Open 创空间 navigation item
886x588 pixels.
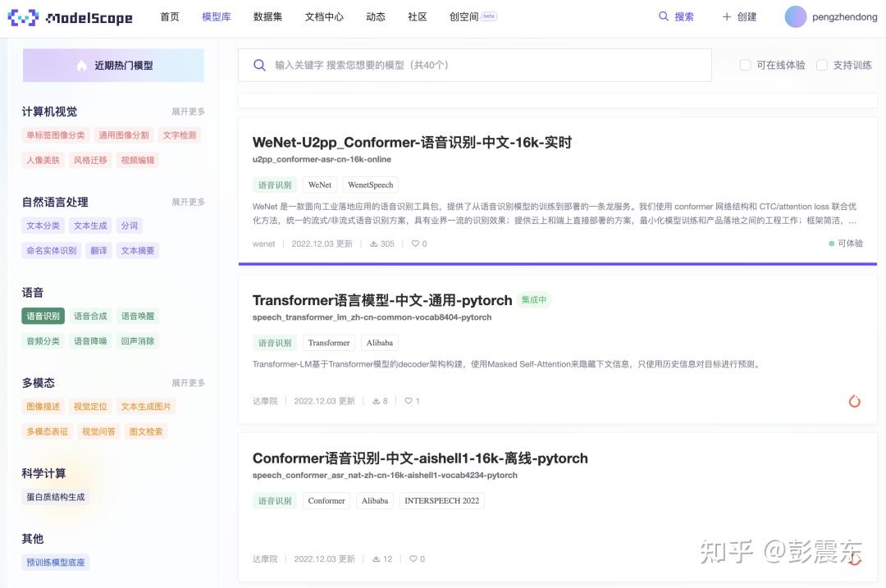(464, 17)
